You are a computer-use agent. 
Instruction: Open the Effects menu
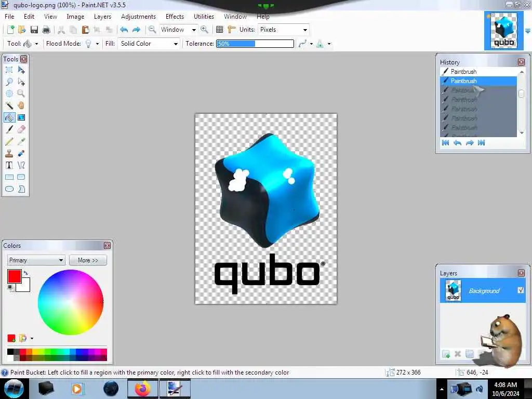click(x=175, y=16)
